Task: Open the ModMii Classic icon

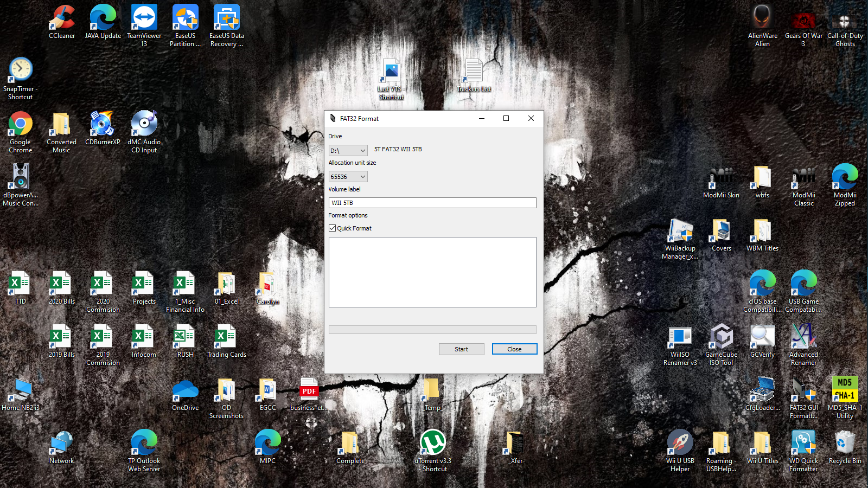Action: 804,177
